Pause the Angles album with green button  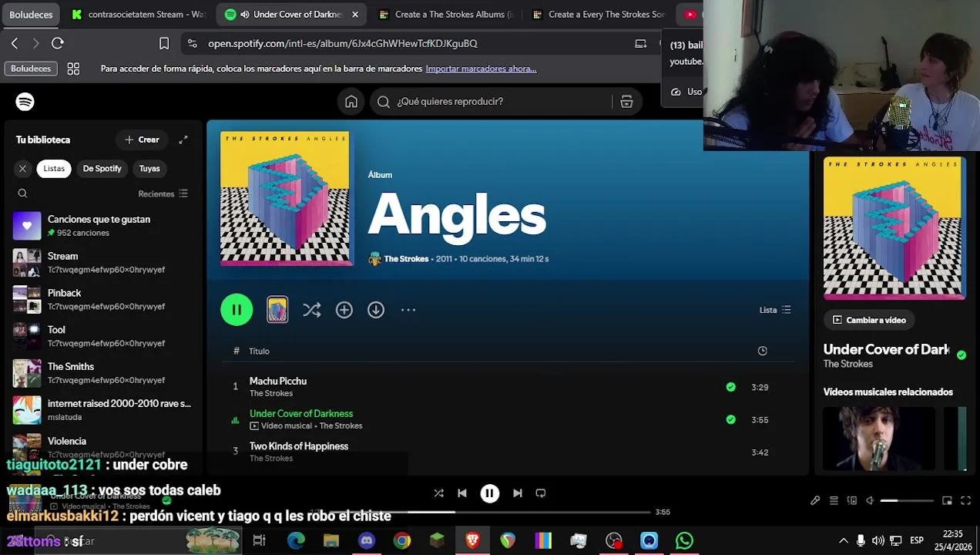(237, 310)
